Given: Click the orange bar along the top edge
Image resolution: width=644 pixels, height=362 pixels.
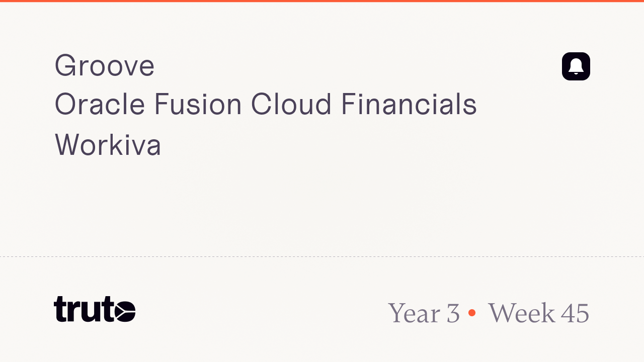Looking at the screenshot, I should 322,1.
